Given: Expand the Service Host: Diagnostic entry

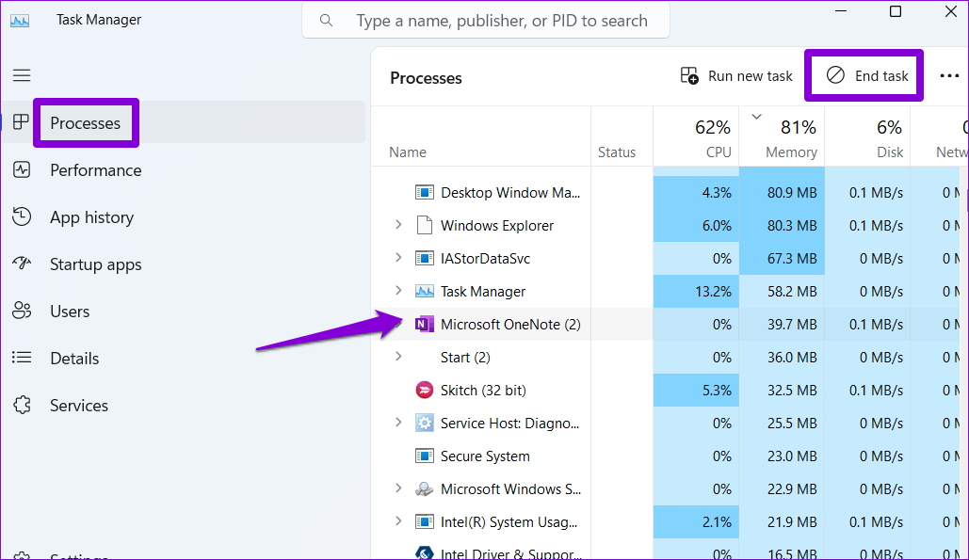Looking at the screenshot, I should (398, 423).
